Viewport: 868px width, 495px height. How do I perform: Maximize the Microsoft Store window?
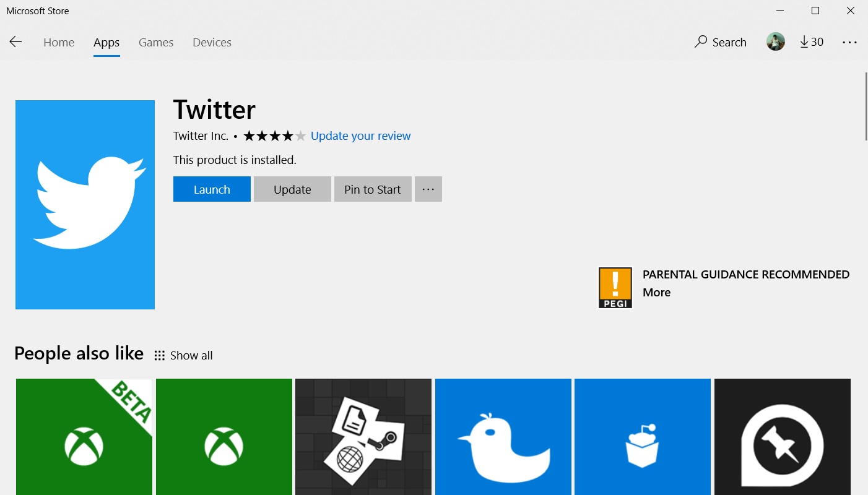tap(815, 11)
